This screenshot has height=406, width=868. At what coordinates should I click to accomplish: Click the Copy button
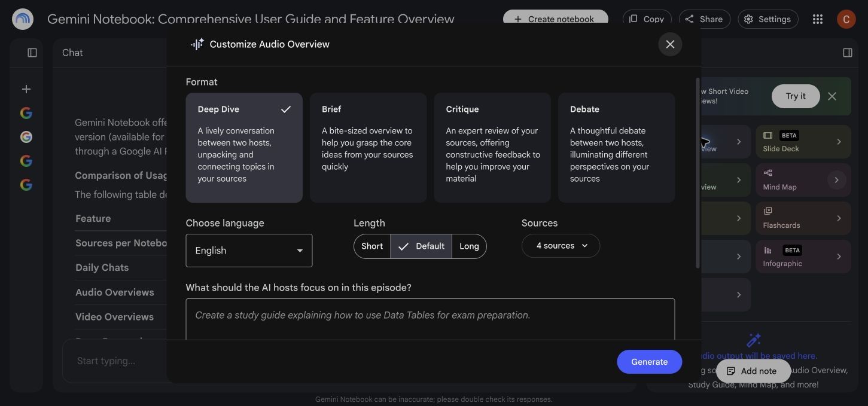[647, 19]
